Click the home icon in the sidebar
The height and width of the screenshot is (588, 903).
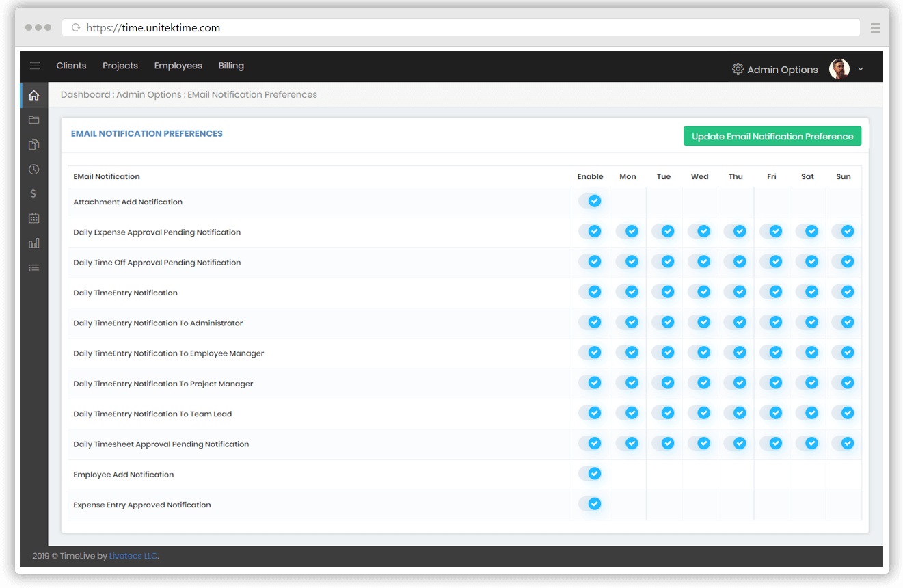coord(33,96)
